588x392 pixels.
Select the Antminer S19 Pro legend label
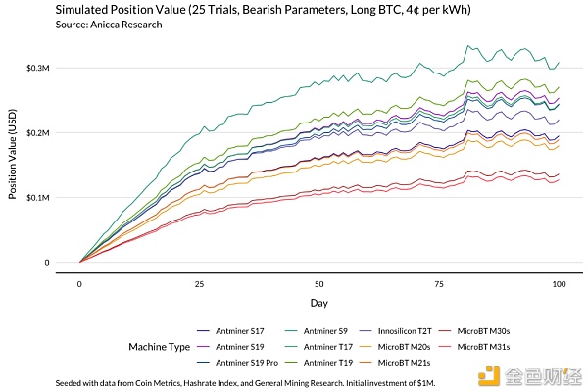tap(248, 362)
